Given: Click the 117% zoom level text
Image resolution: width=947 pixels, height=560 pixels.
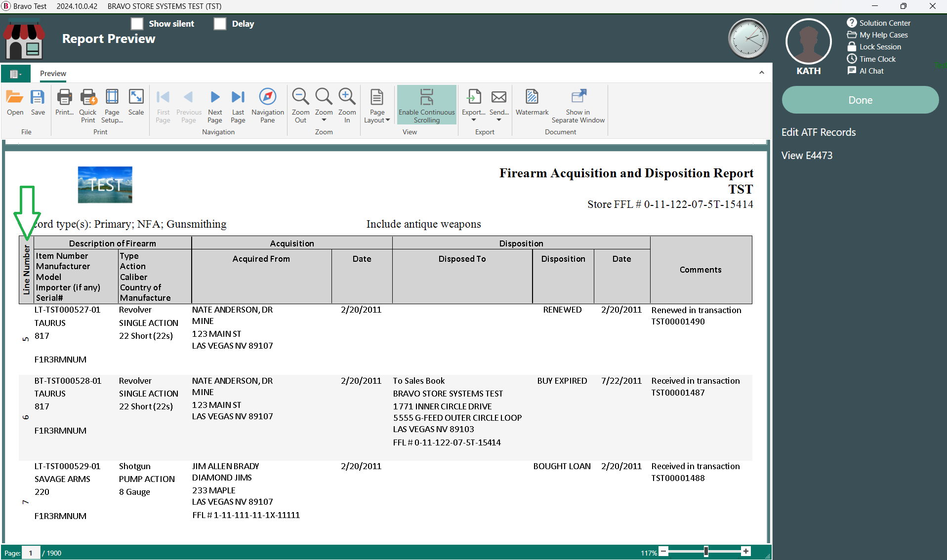Looking at the screenshot, I should click(x=649, y=553).
